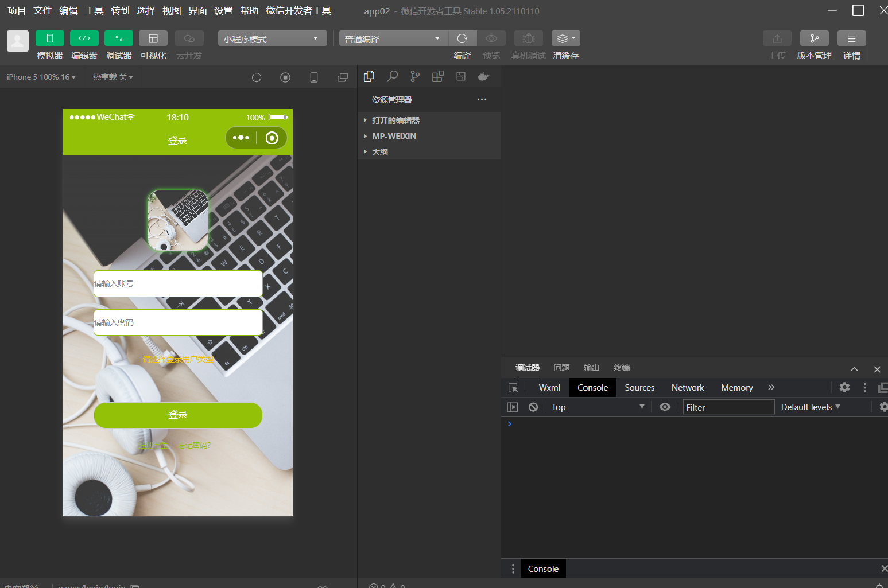This screenshot has height=588, width=888.
Task: Toggle the 编辑器 editor panel button
Action: click(84, 38)
